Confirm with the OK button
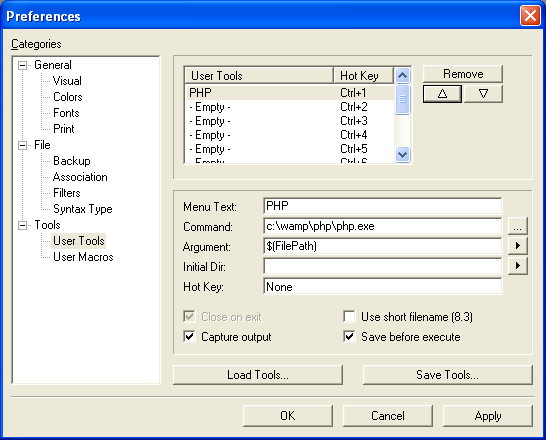Viewport: 546px width, 440px height. tap(288, 416)
